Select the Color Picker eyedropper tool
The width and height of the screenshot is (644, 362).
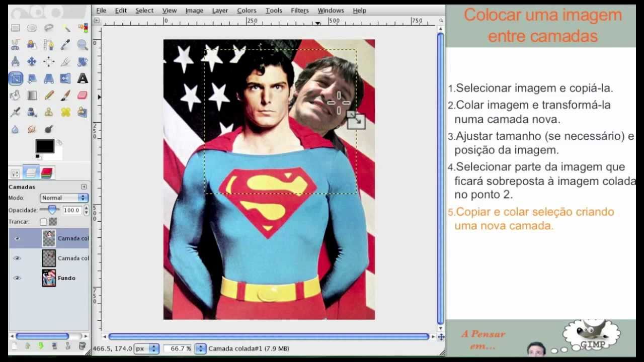click(65, 45)
